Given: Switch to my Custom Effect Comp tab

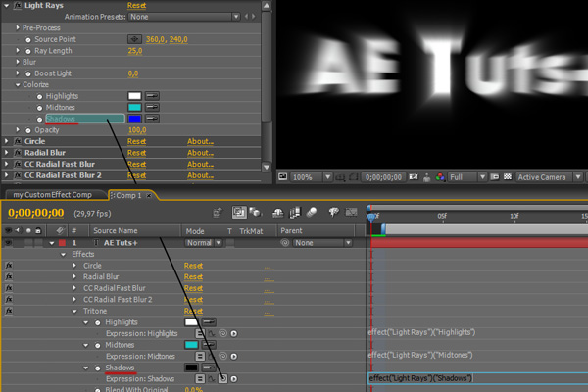Looking at the screenshot, I should point(53,195).
